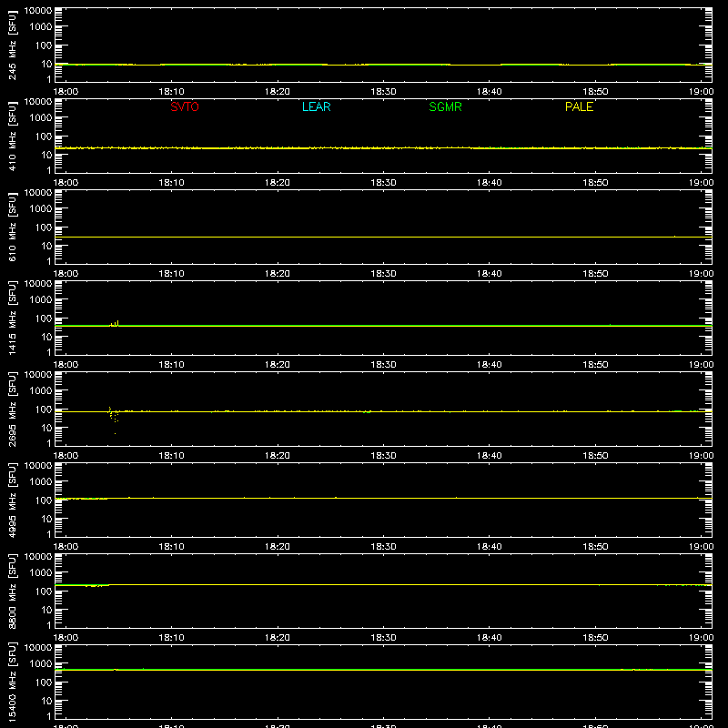The height and width of the screenshot is (728, 728).
Task: Click the 18:10 tick under the 2695 MHz plot
Action: coord(171,456)
